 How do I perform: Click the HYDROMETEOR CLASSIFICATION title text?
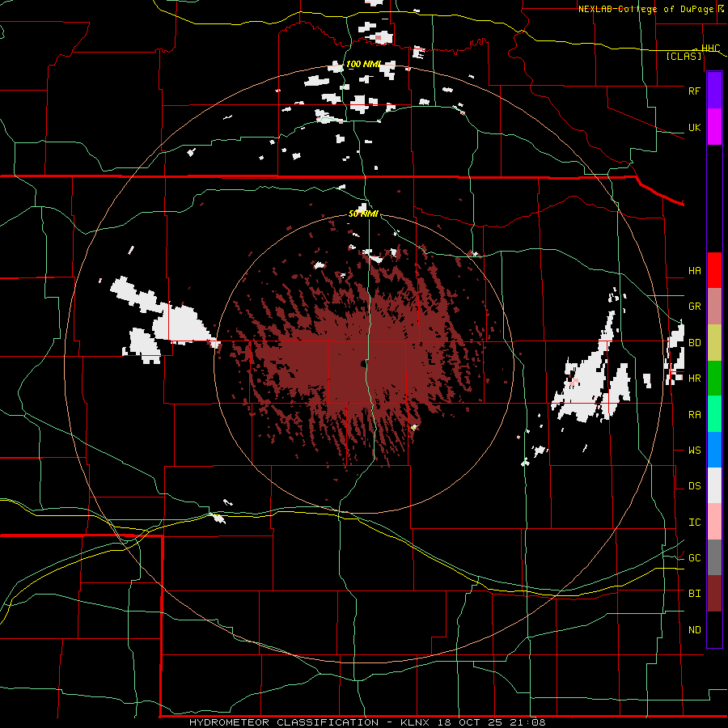(x=284, y=722)
